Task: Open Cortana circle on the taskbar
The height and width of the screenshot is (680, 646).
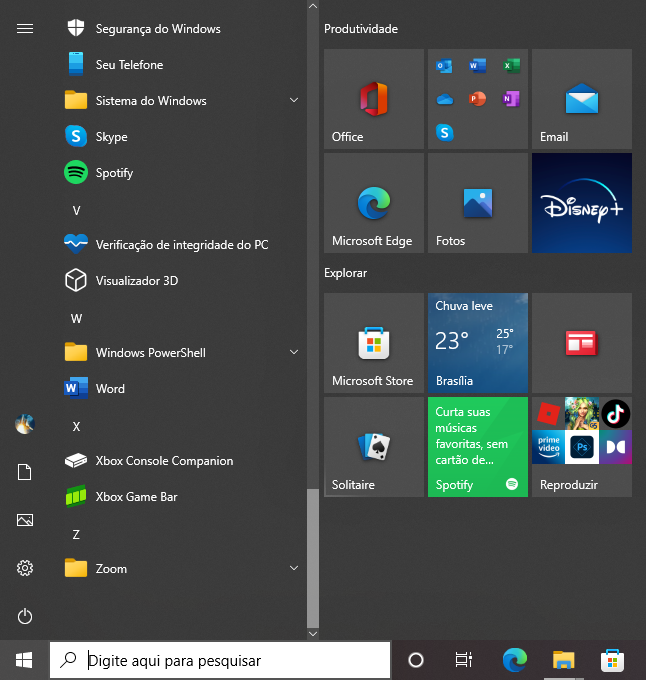Action: click(416, 660)
